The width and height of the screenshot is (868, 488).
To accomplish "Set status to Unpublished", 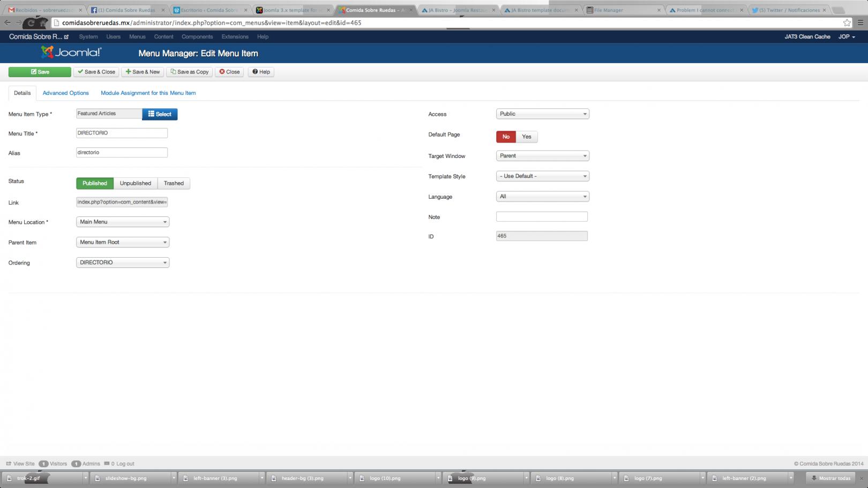I will [136, 183].
